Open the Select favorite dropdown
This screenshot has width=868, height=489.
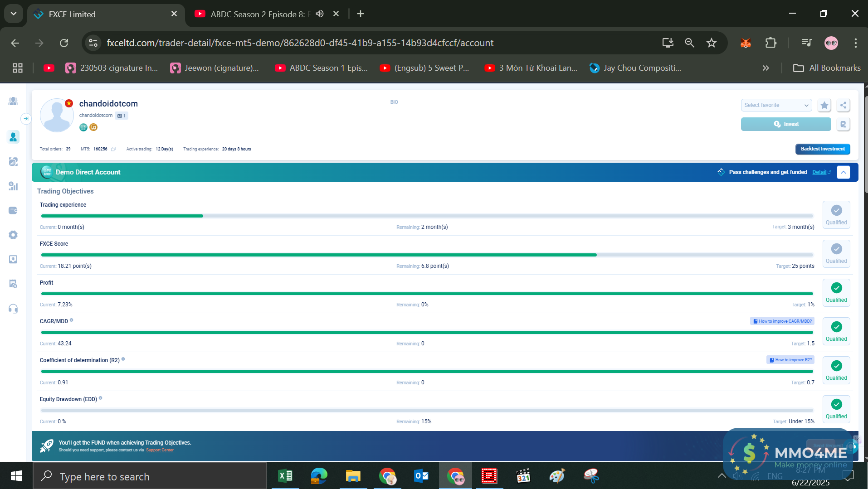pos(776,105)
